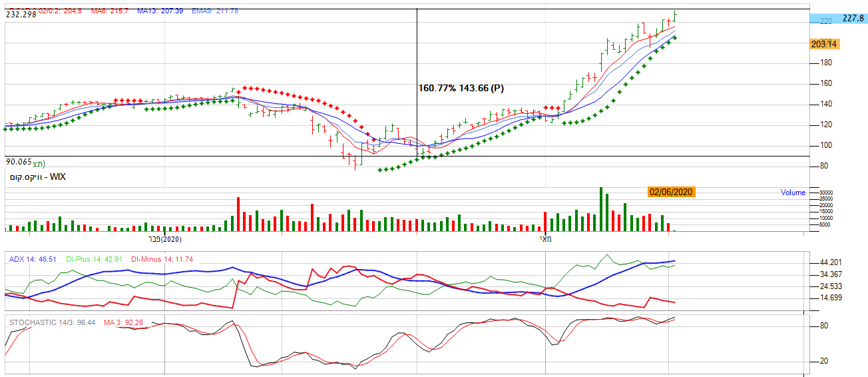Click the WIX stock name label
The width and height of the screenshot is (868, 377).
click(x=37, y=177)
